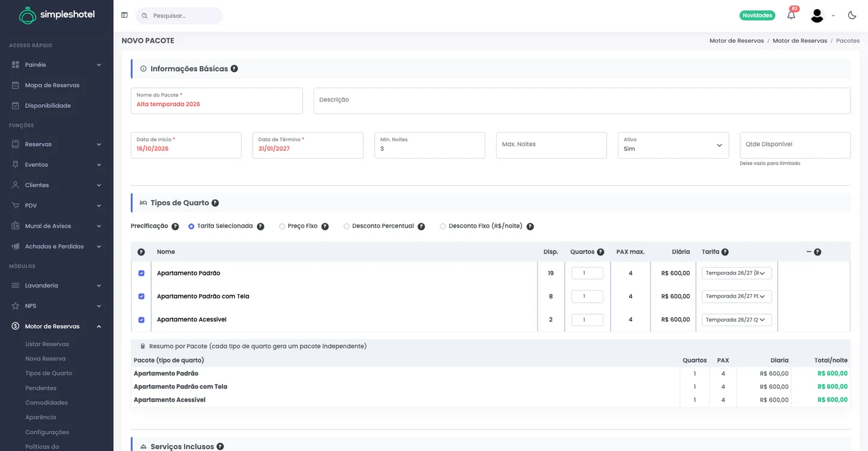The height and width of the screenshot is (451, 868).
Task: Click the Descrição text field
Action: click(582, 101)
